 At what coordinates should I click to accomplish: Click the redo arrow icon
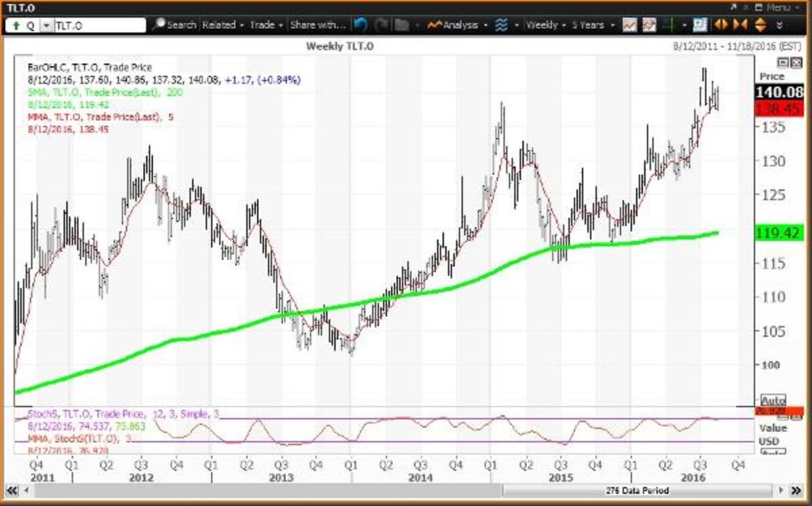point(382,25)
